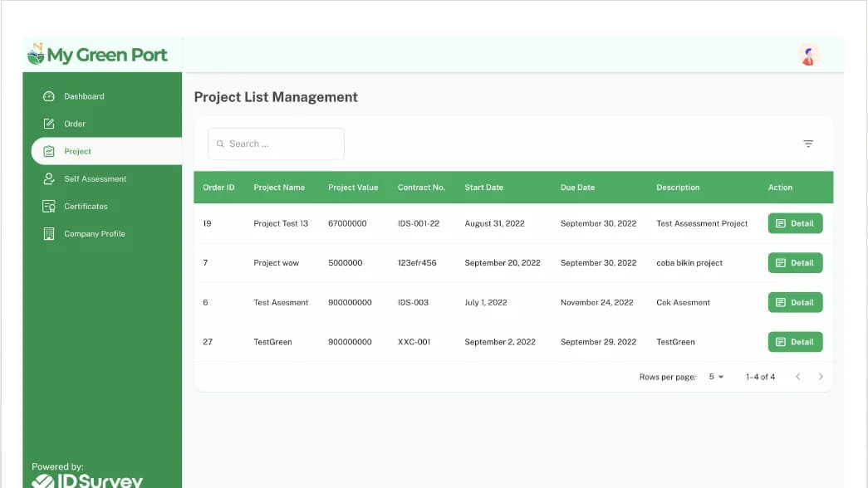Screen dimensions: 868x488
Task: Click the Certificates icon in sidebar
Action: click(49, 207)
